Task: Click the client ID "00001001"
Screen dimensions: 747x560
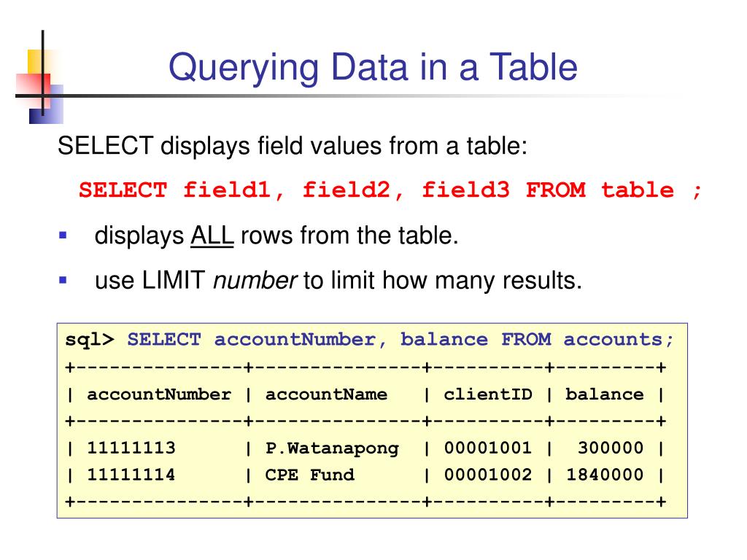Action: (x=488, y=448)
